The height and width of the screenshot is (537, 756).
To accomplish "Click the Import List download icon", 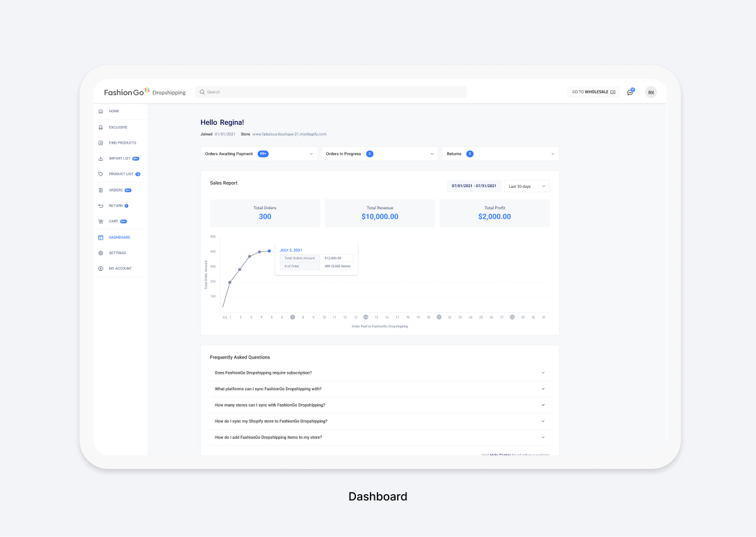I will coord(101,159).
